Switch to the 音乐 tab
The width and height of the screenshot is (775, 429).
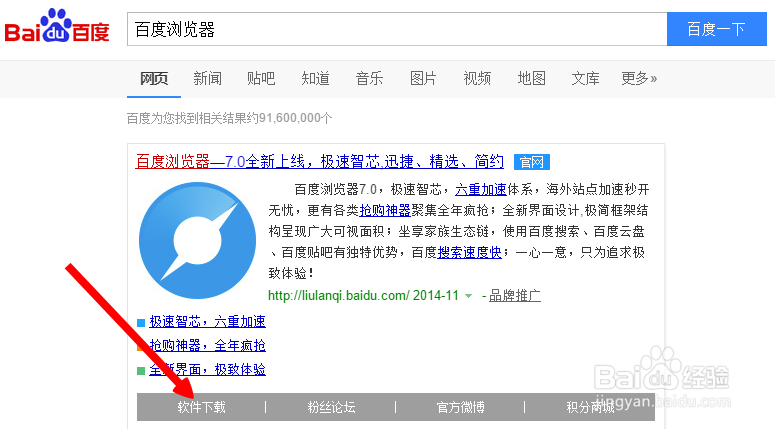(x=369, y=79)
